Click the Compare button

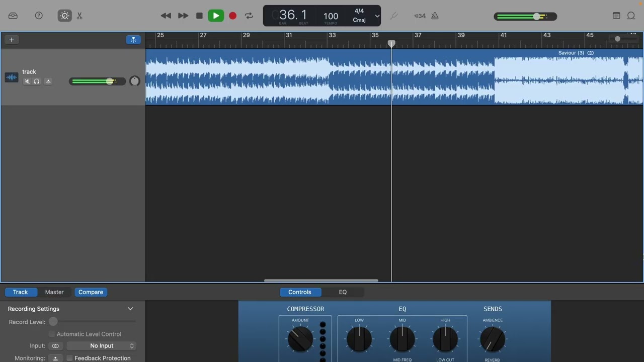91,292
